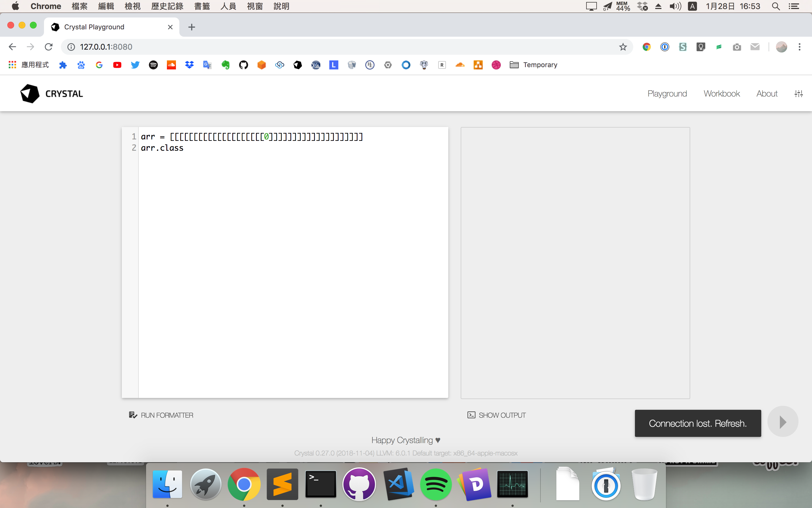Open the 1Password extension icon
Image resolution: width=812 pixels, height=508 pixels.
[665, 47]
